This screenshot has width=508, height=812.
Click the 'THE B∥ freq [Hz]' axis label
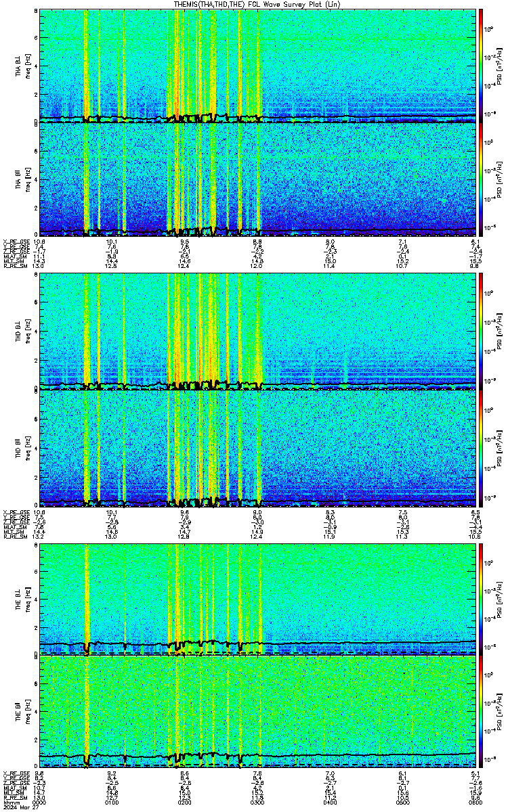coord(23,713)
